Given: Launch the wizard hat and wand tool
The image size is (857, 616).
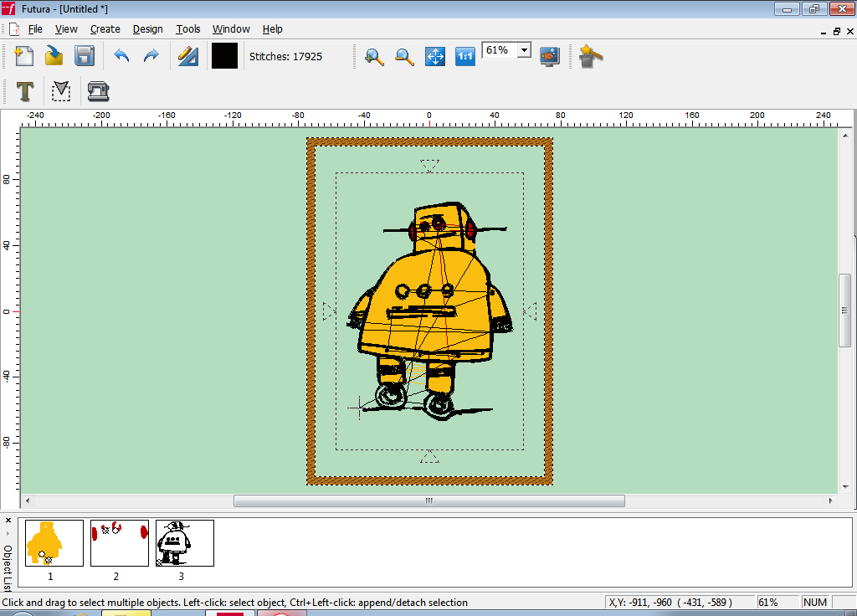Looking at the screenshot, I should tap(590, 56).
